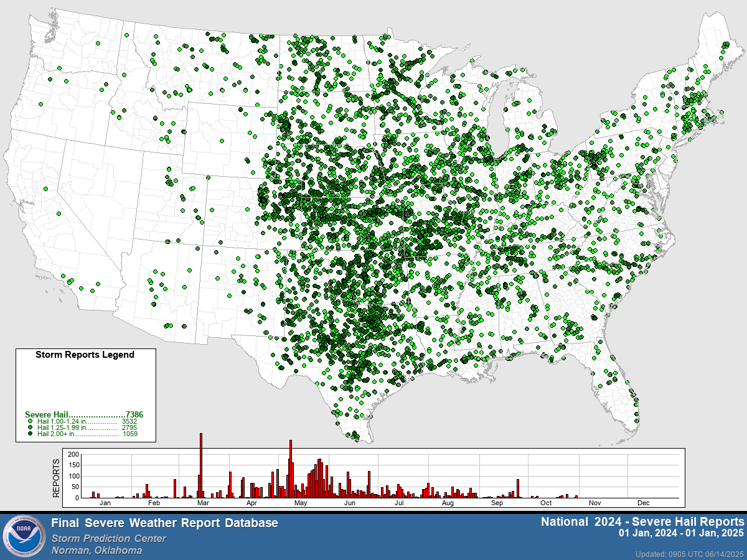This screenshot has height=560, width=747.
Task: Click the Storm Reports Legend title
Action: pyautogui.click(x=85, y=355)
